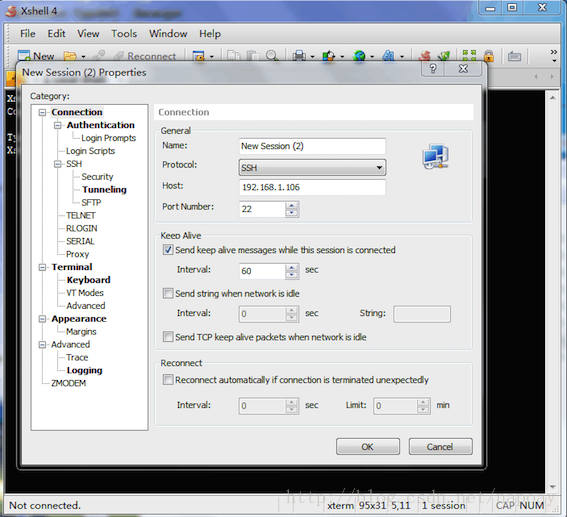The height and width of the screenshot is (517, 567).
Task: Click the keyboard toolbar icon
Action: (x=514, y=56)
